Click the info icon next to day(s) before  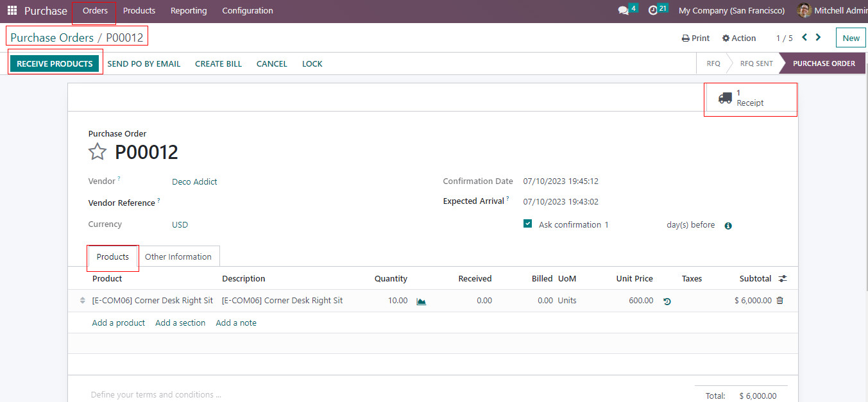pos(728,226)
